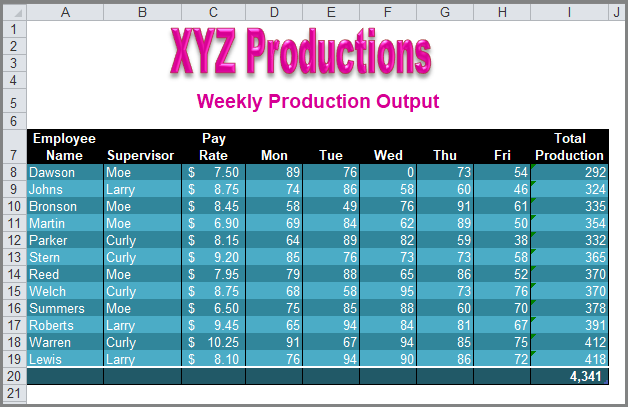Click Lewis total production cell 418

pyautogui.click(x=570, y=359)
